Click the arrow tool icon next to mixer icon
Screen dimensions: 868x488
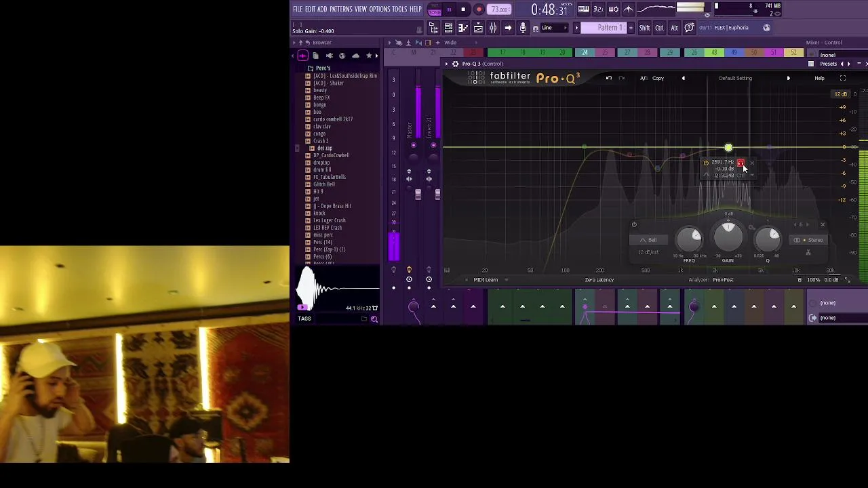coord(508,28)
